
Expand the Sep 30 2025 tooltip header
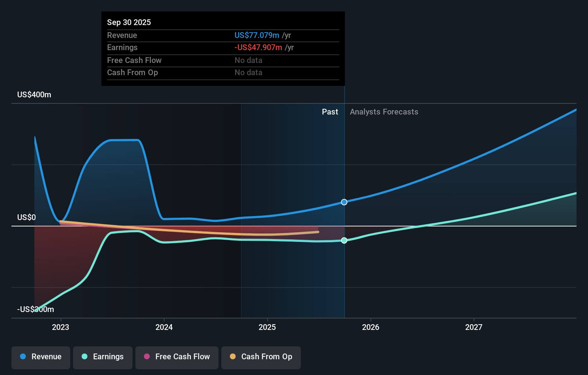click(129, 22)
